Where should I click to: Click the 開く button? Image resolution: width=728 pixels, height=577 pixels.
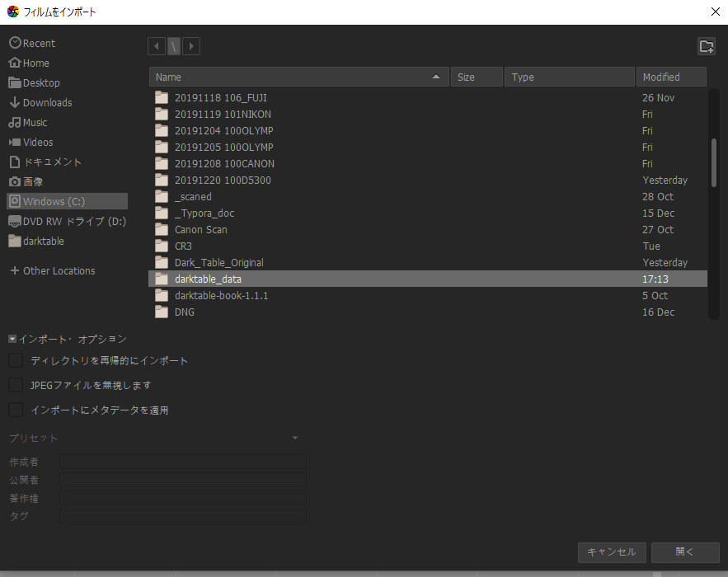coord(685,552)
